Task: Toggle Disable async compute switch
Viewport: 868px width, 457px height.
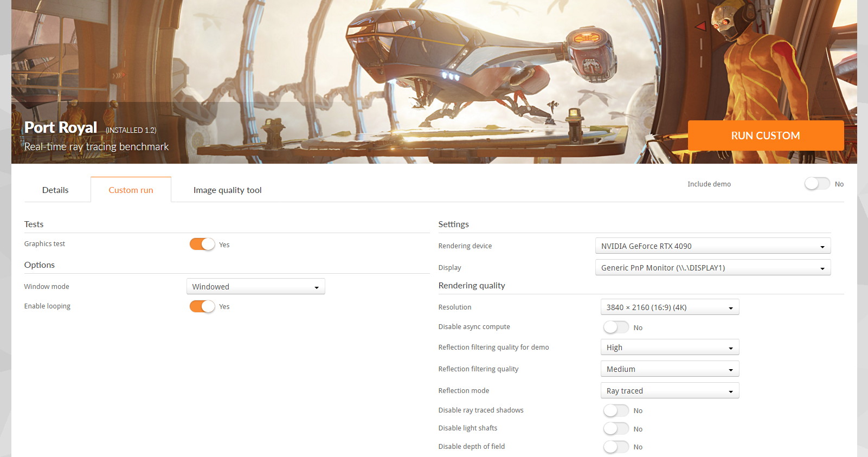Action: coord(616,327)
